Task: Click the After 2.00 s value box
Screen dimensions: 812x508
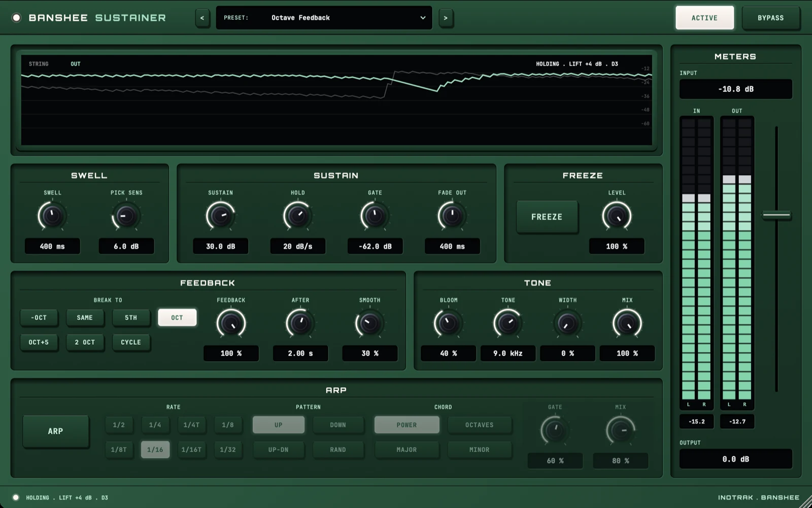Action: click(300, 353)
